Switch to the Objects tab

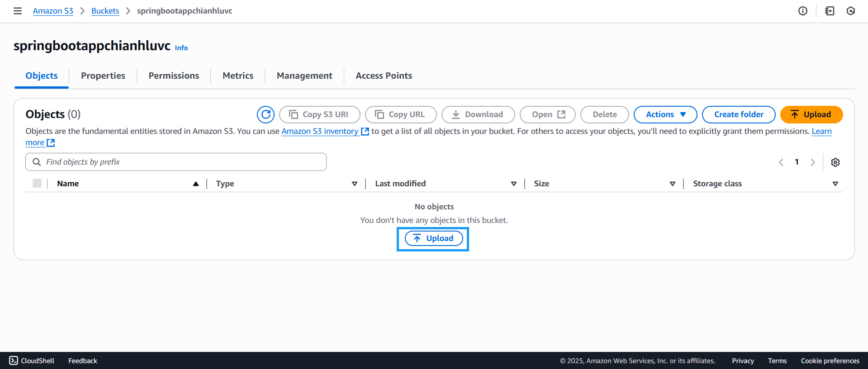coord(42,76)
